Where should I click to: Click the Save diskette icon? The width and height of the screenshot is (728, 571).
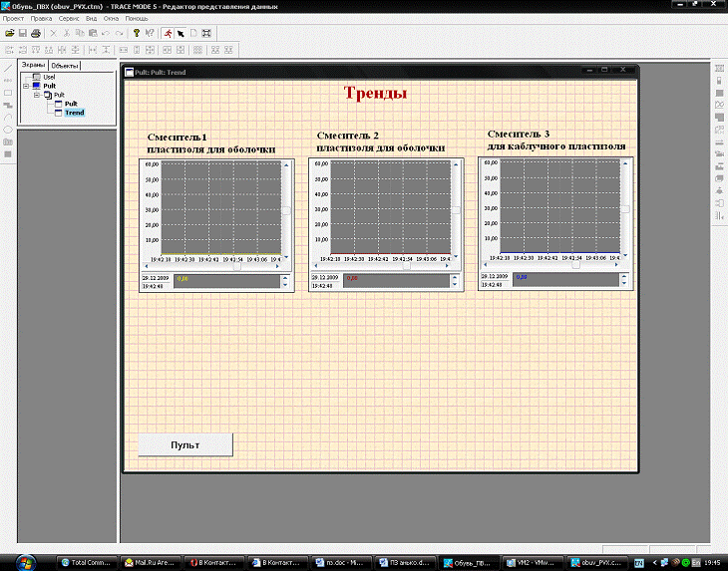[x=22, y=33]
